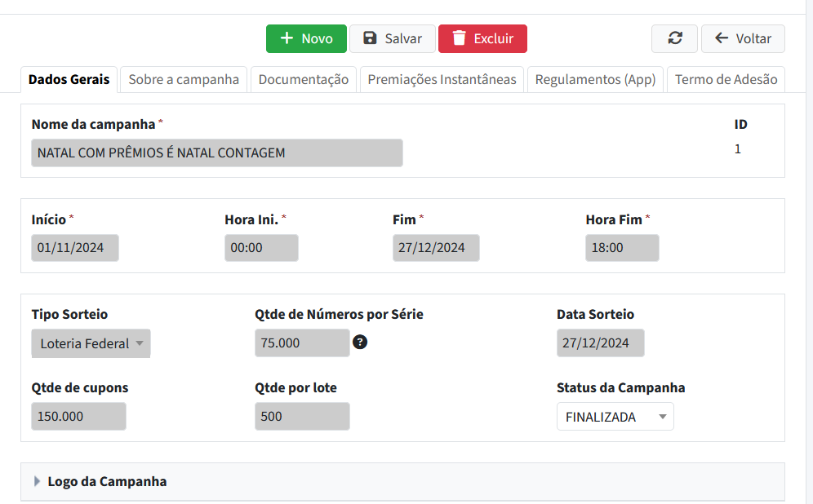Open the Documentação tab
This screenshot has height=504, width=813.
pos(304,79)
